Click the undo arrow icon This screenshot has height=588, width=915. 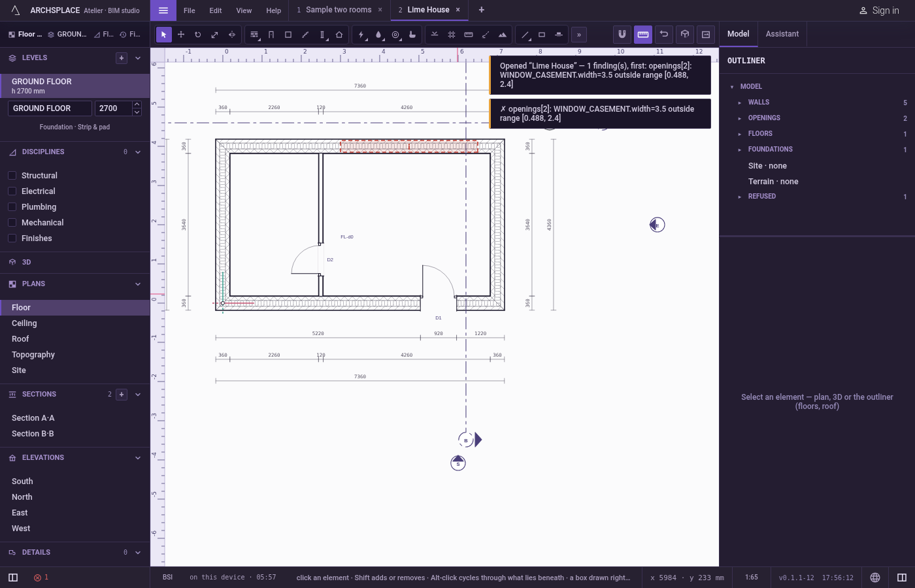click(664, 35)
